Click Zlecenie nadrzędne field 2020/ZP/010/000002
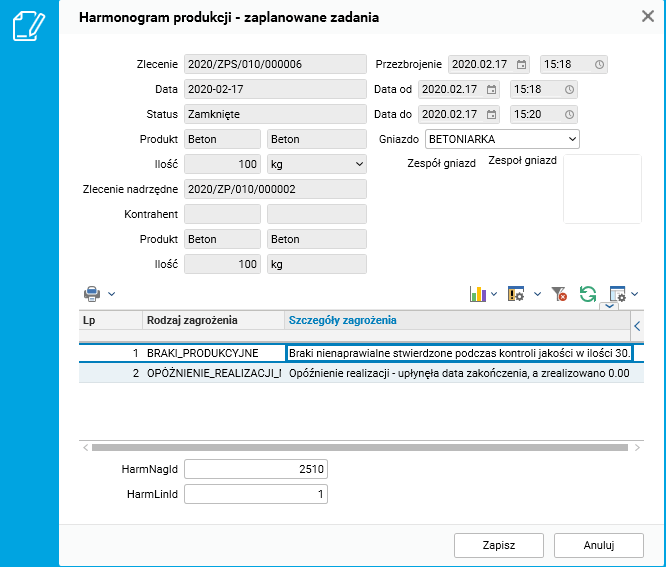This screenshot has height=567, width=666. (x=275, y=189)
